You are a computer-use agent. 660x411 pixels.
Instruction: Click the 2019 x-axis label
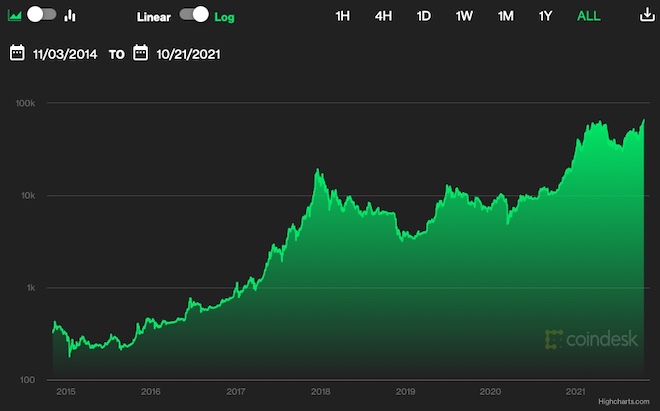[405, 392]
